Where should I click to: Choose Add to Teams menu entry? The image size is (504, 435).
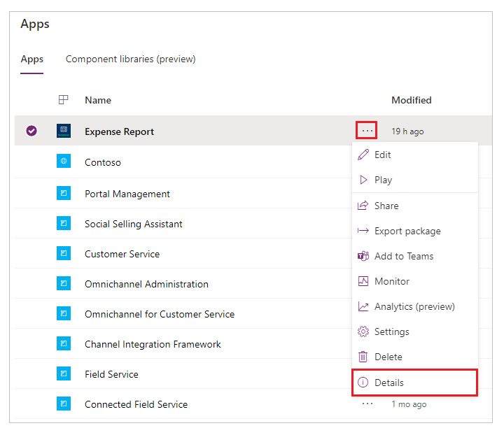[x=414, y=256]
